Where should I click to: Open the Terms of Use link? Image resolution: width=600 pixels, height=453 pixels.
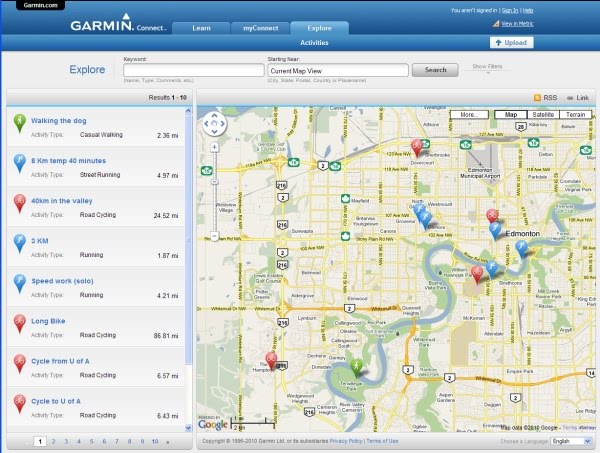(382, 441)
